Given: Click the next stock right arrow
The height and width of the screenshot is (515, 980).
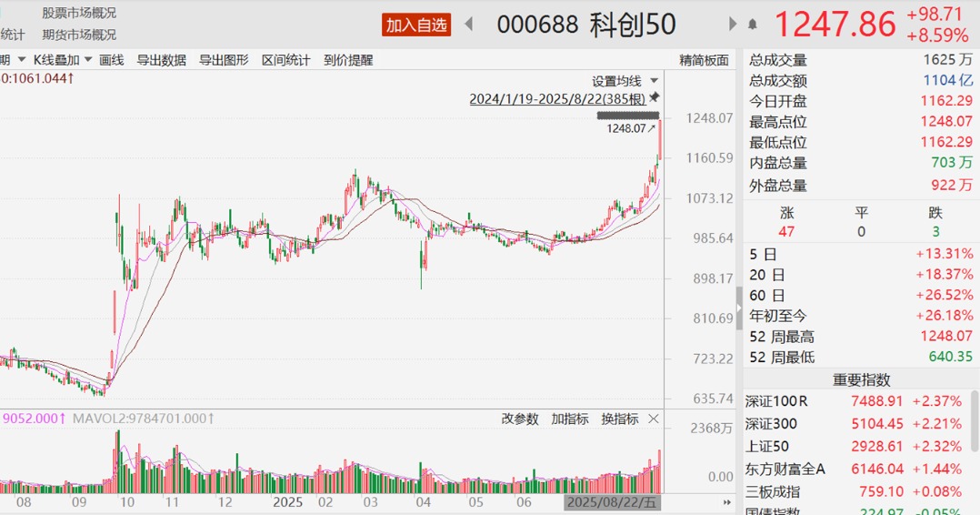Looking at the screenshot, I should pos(733,25).
